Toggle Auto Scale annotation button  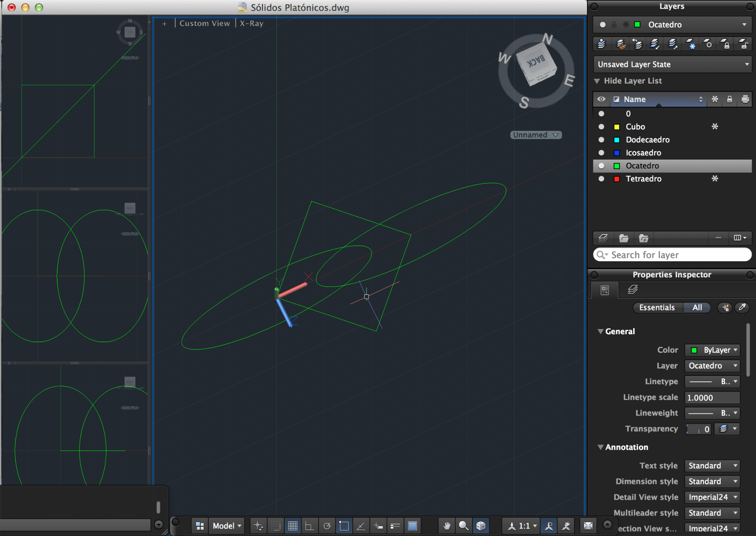pos(566,526)
